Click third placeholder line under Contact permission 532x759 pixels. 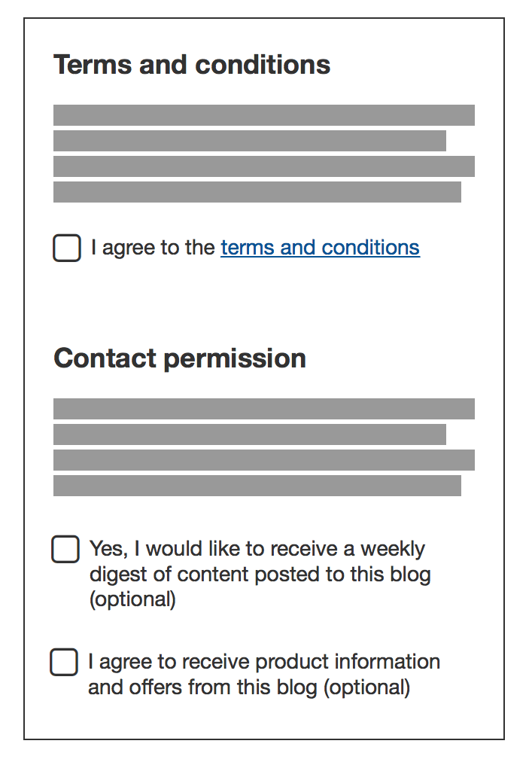[263, 460]
